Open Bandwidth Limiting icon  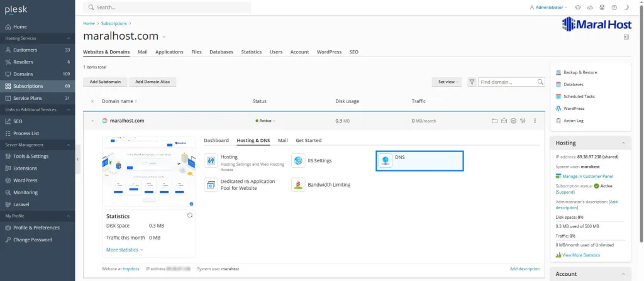point(298,185)
